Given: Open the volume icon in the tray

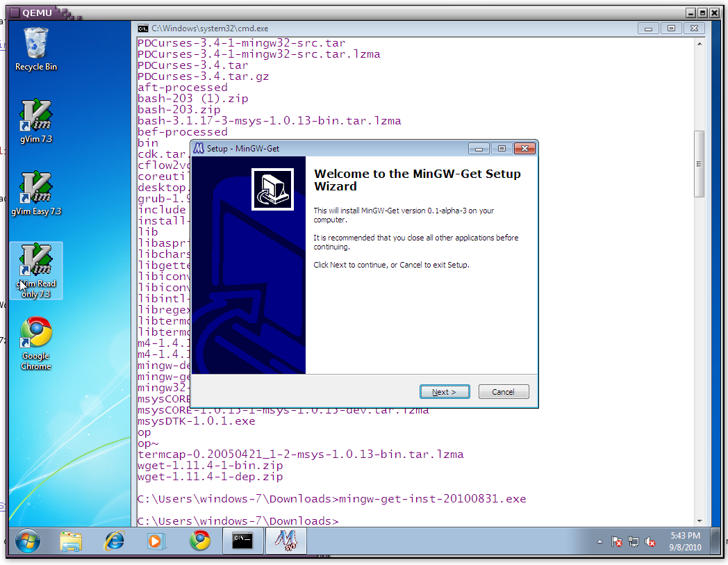Looking at the screenshot, I should (651, 541).
